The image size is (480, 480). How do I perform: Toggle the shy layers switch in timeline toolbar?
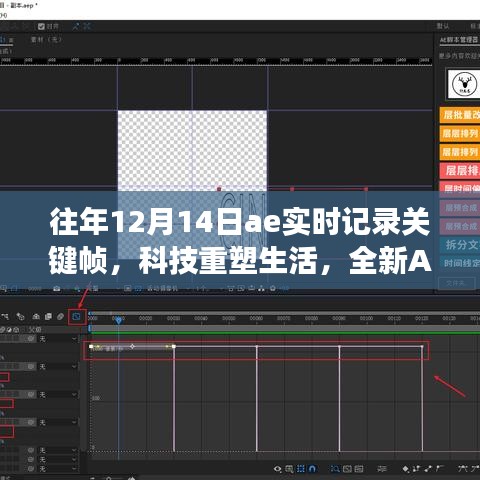click(x=36, y=316)
